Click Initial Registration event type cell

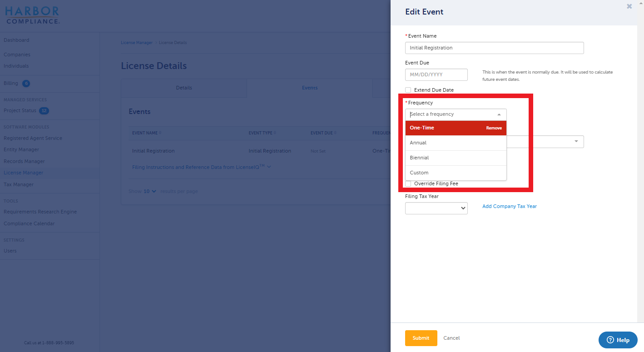270,151
